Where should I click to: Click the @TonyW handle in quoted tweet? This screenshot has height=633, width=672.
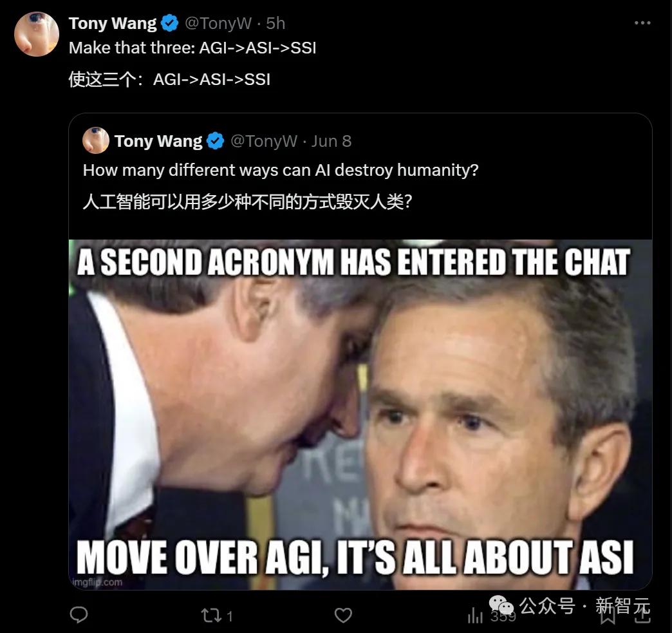(x=263, y=141)
